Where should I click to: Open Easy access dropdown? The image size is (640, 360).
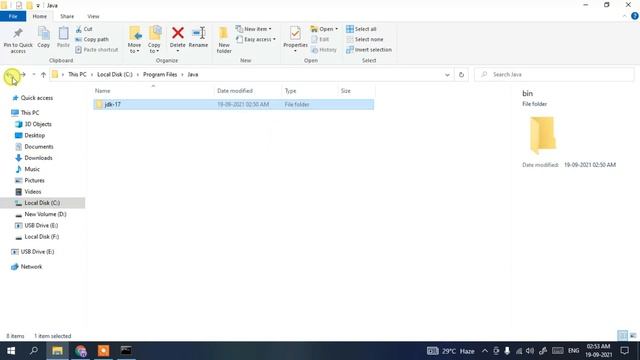[256, 39]
